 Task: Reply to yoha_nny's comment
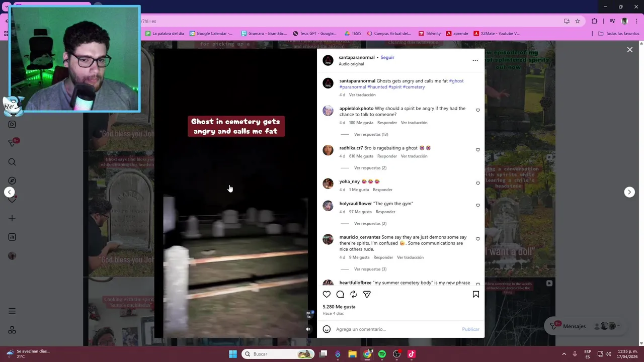(x=382, y=190)
